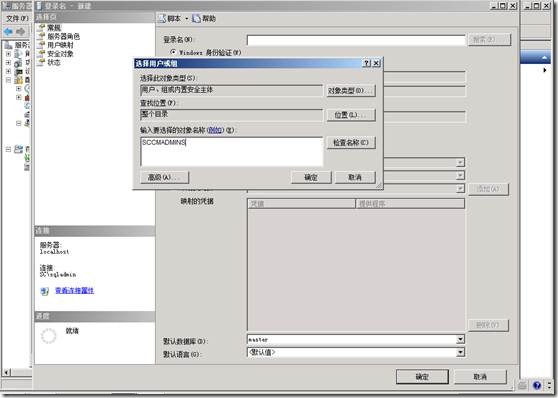The image size is (558, 398).
Task: Go back with the blue left arrow
Action: 8,32
